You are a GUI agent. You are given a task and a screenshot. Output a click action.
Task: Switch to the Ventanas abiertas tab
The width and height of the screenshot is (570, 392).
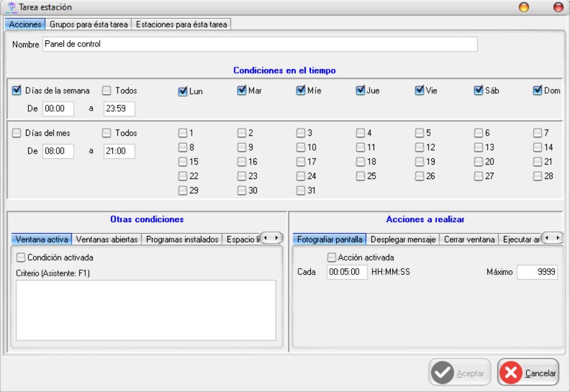(x=107, y=239)
